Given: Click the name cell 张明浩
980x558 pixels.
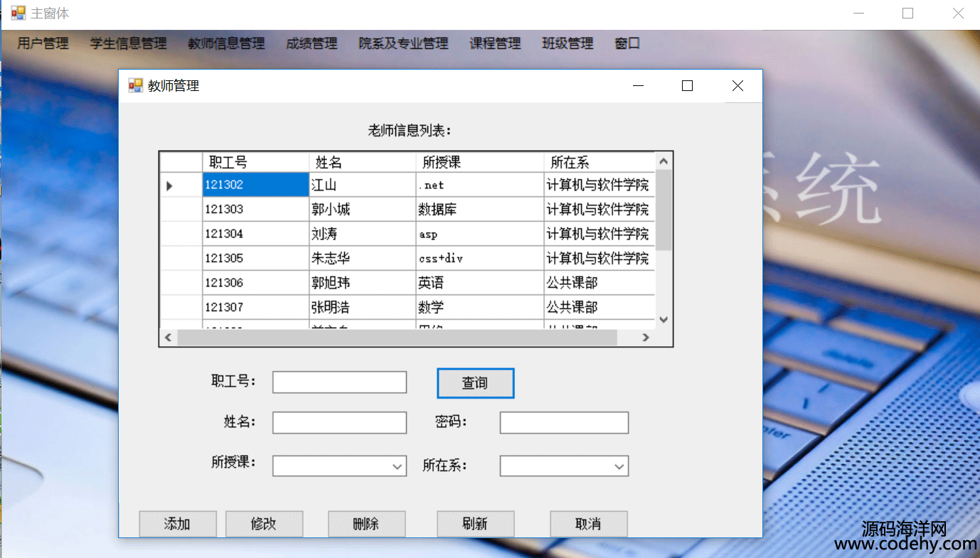Looking at the screenshot, I should click(x=363, y=306).
